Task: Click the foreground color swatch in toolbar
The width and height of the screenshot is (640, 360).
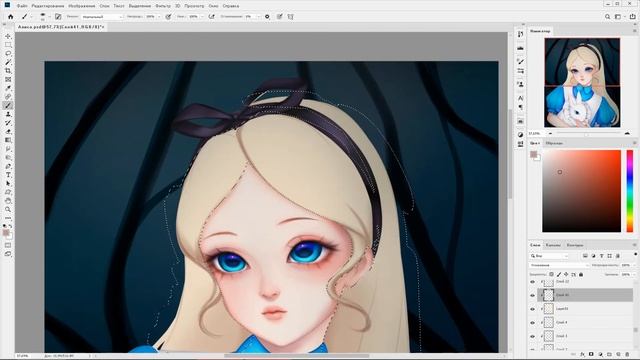Action: (x=6, y=233)
